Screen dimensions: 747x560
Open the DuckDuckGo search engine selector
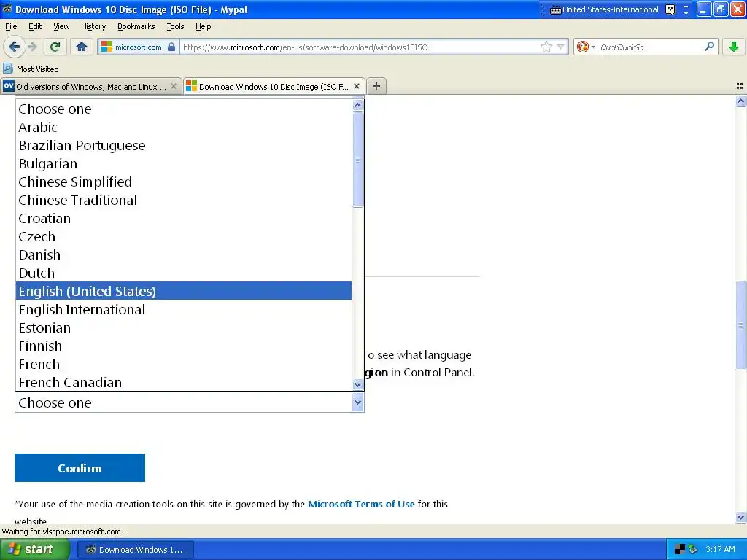[x=586, y=47]
